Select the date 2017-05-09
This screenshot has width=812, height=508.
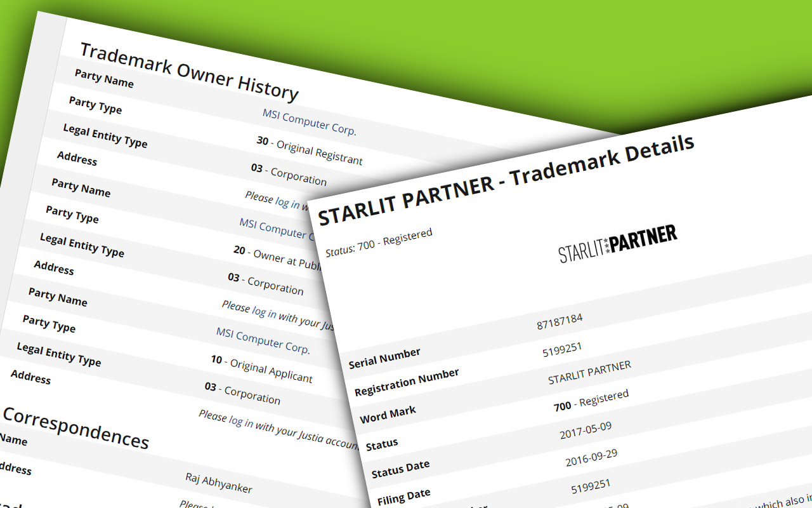[586, 431]
